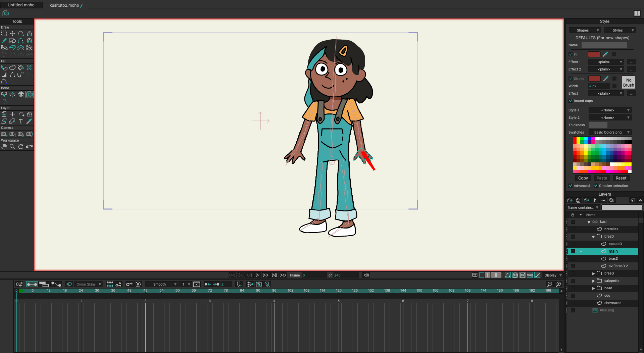Click the Reset style button
Image resolution: width=644 pixels, height=353 pixels.
click(x=621, y=178)
